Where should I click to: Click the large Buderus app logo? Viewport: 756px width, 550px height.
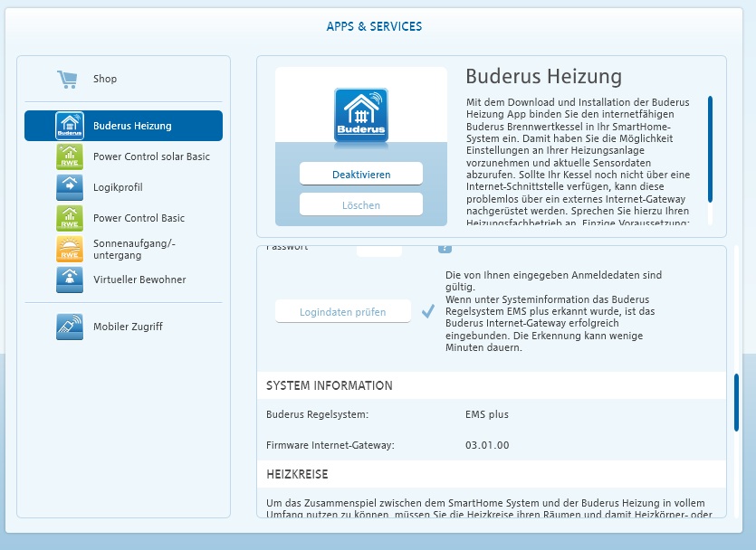361,116
